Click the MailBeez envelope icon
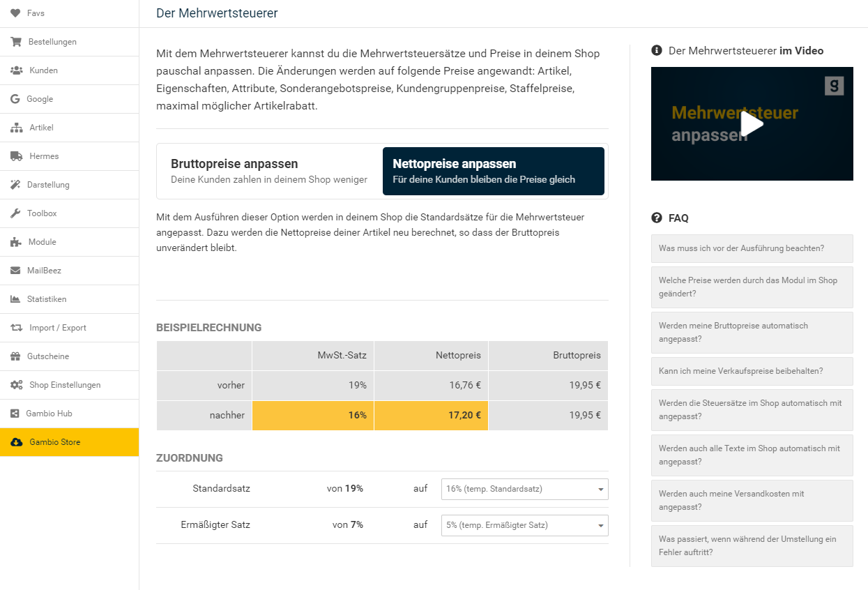This screenshot has width=868, height=590. [x=15, y=271]
